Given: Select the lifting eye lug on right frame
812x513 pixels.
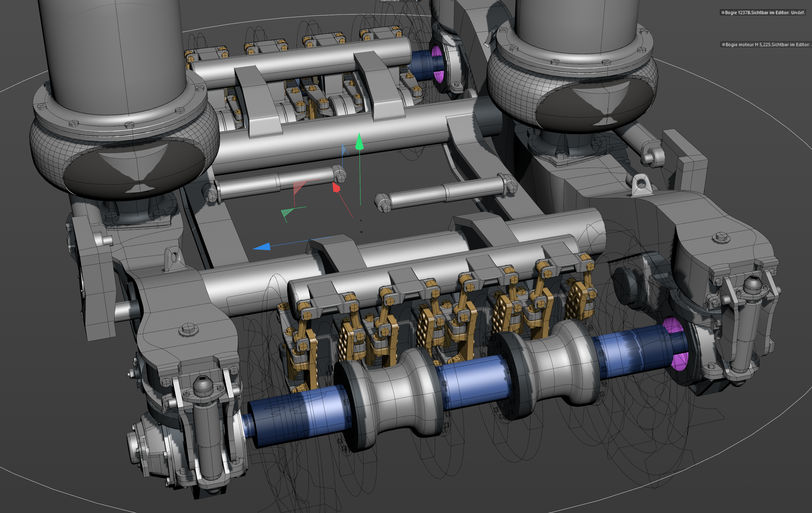Looking at the screenshot, I should (x=640, y=185).
